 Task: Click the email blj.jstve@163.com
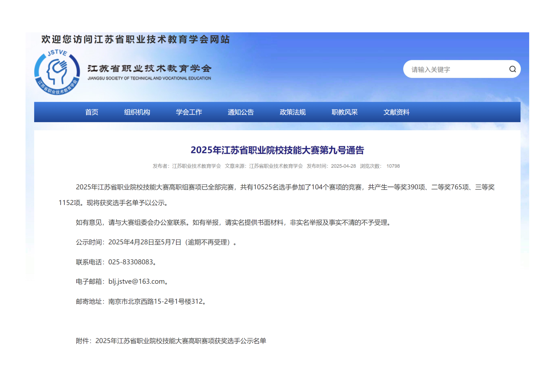point(137,281)
